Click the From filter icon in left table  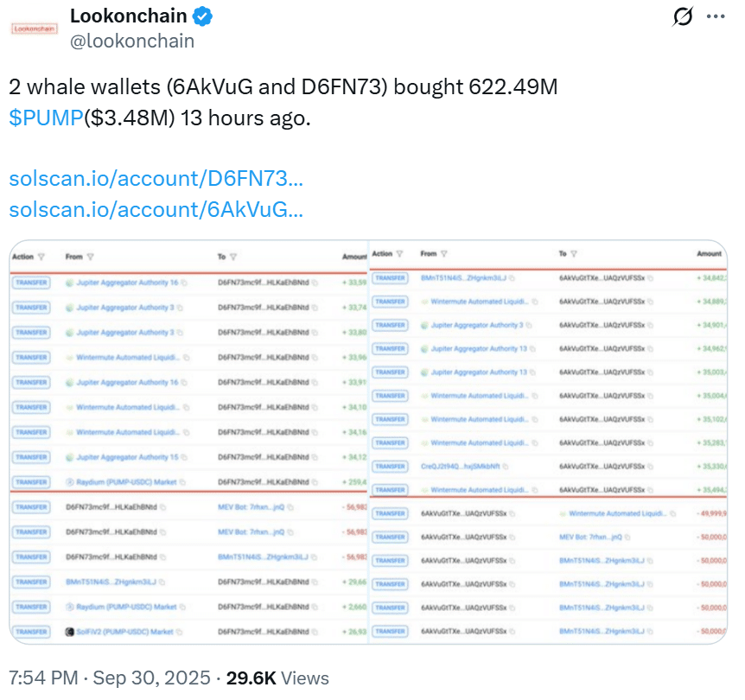click(x=91, y=257)
